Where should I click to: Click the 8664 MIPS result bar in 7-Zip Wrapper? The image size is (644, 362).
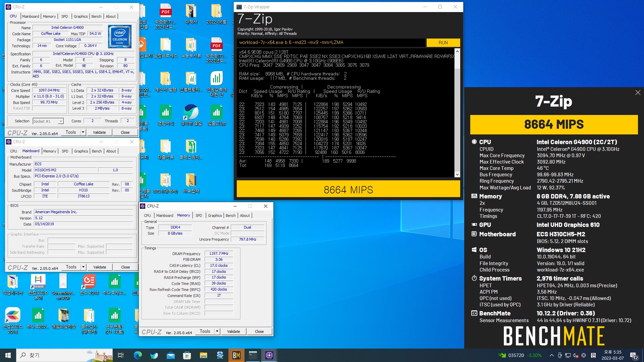pos(348,190)
